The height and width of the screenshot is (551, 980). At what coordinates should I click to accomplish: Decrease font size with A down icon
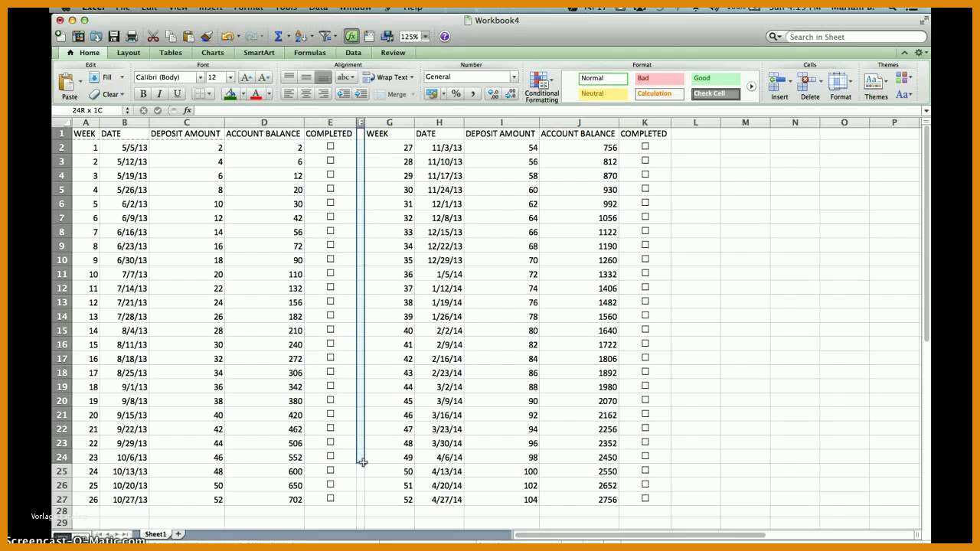(263, 77)
